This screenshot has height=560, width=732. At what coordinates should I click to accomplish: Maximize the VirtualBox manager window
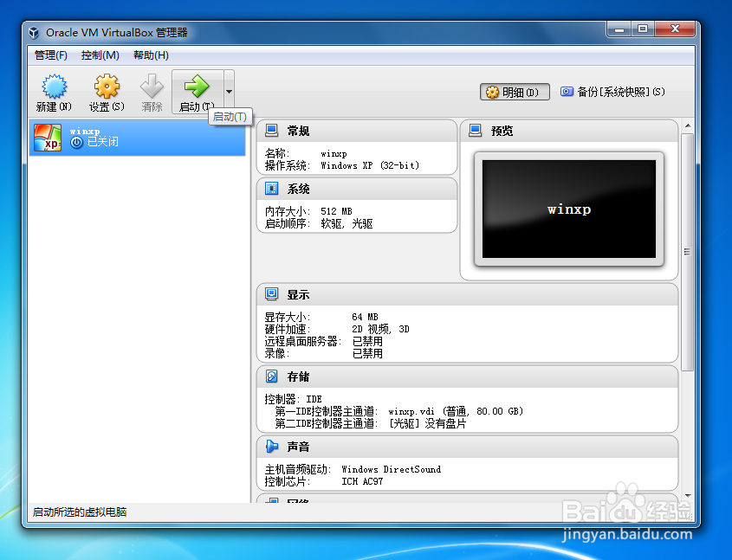pyautogui.click(x=643, y=29)
